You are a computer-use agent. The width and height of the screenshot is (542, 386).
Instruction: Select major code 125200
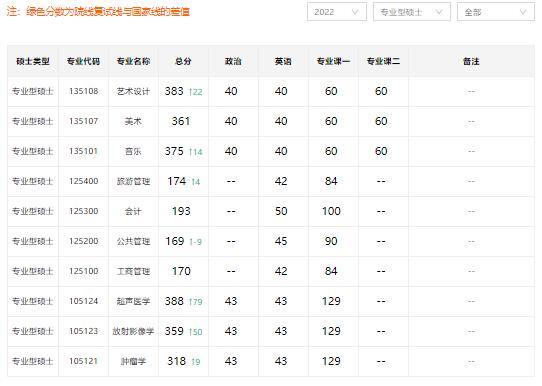[x=84, y=241]
